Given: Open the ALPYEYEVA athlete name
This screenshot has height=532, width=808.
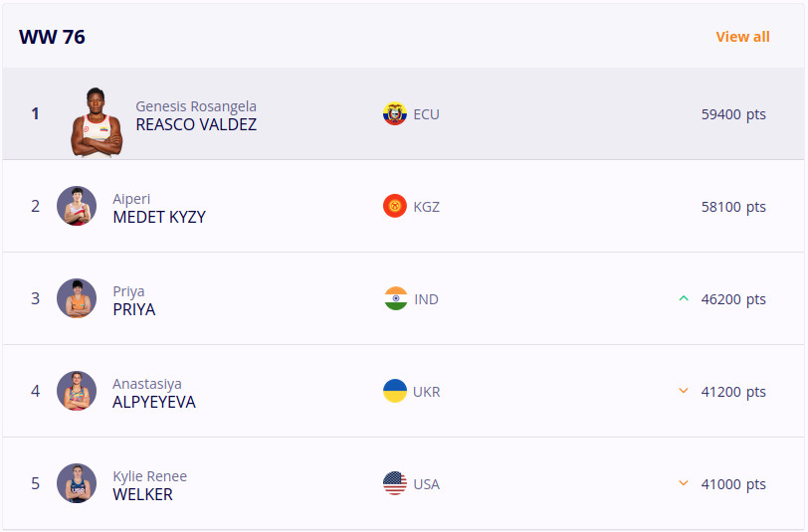Looking at the screenshot, I should (154, 402).
